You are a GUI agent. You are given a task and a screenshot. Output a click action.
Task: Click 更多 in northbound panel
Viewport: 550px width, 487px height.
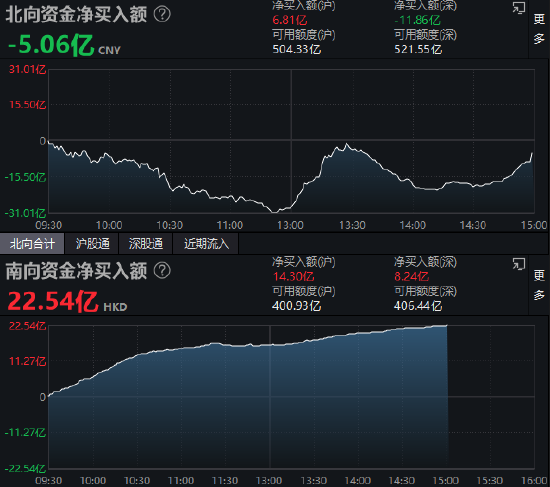pos(539,29)
